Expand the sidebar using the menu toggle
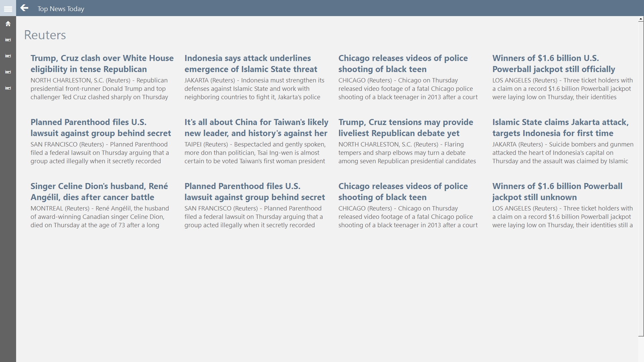 (8, 8)
